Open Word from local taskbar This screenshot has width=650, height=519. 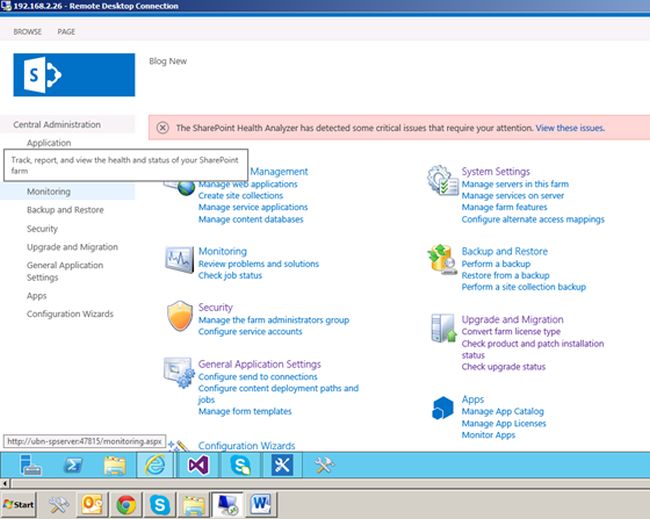(x=261, y=504)
